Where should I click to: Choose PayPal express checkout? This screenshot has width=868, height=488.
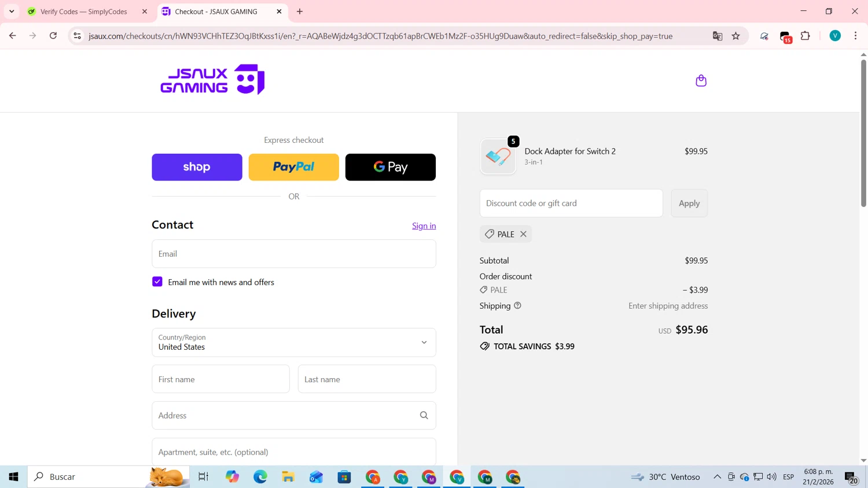click(294, 167)
